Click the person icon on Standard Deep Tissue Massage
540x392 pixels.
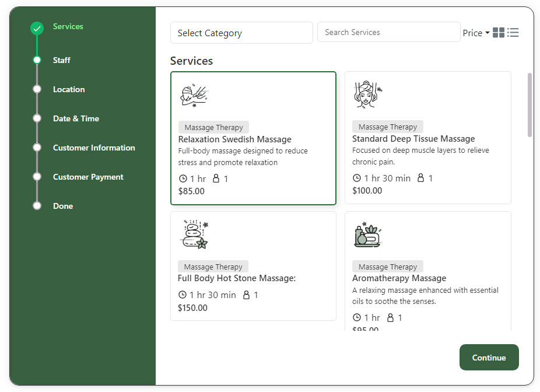coord(421,178)
